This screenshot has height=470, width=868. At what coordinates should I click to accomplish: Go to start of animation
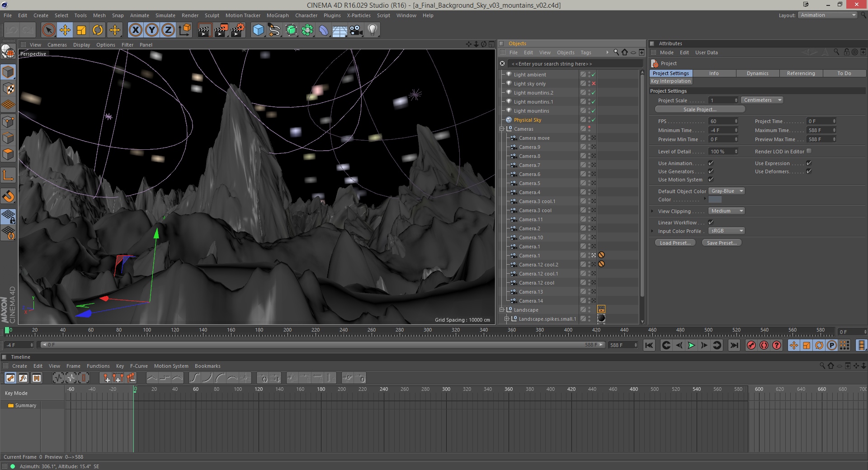point(649,346)
